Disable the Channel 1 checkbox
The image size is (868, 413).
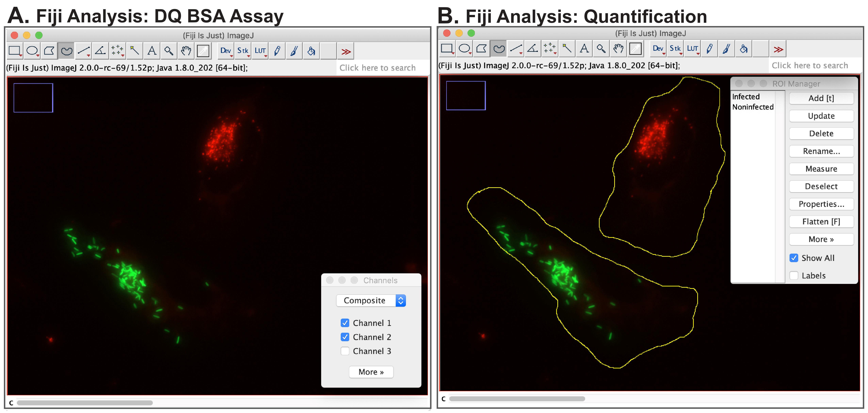[x=345, y=323]
